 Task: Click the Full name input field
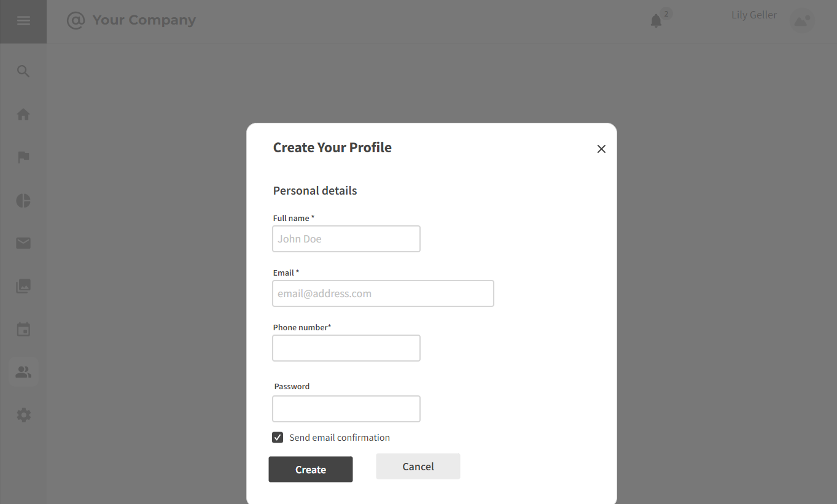[x=346, y=239]
